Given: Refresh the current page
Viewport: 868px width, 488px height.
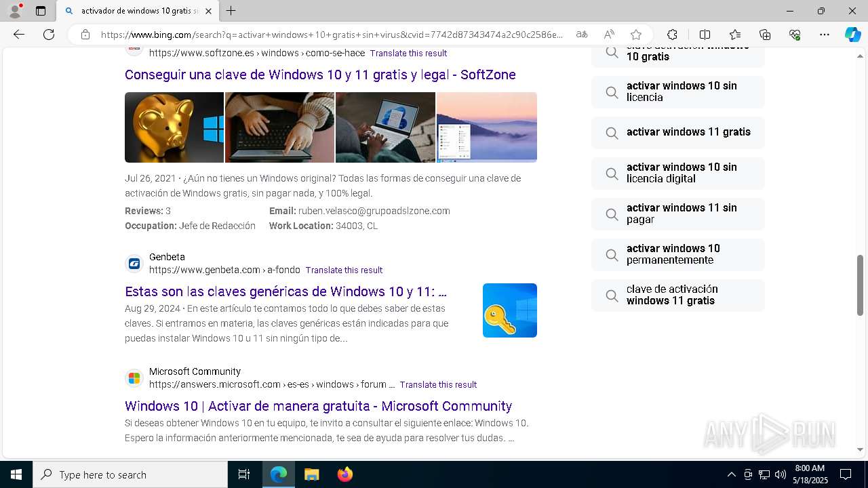Looking at the screenshot, I should 49,35.
